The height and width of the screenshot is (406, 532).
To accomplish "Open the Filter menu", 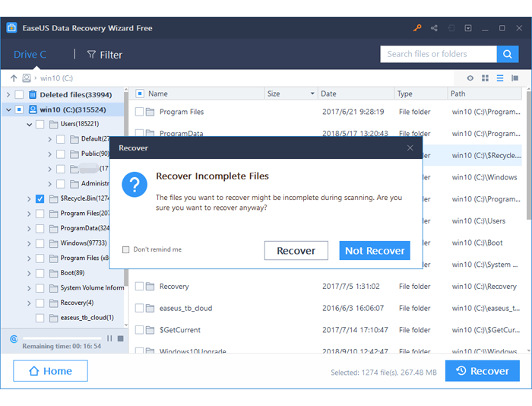I will pyautogui.click(x=105, y=55).
